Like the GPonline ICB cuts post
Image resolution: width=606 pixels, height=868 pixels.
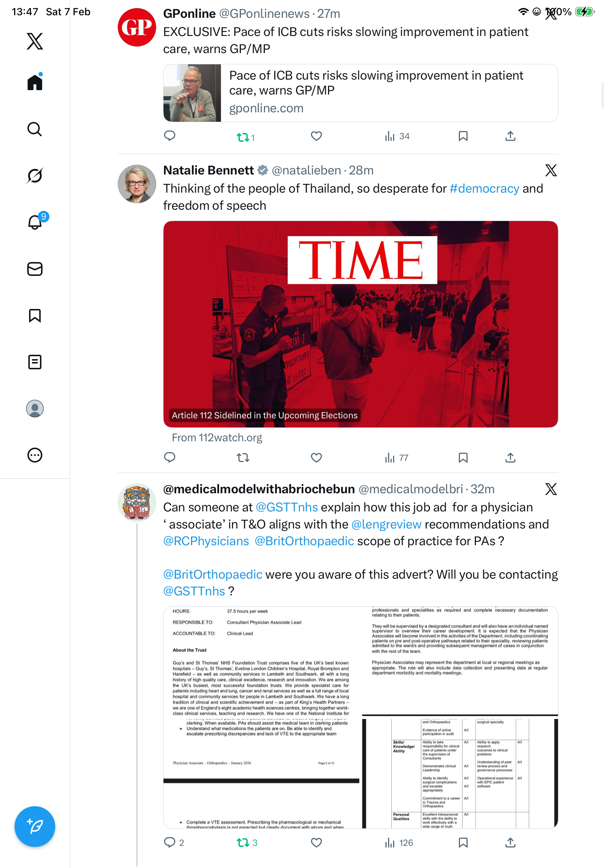click(316, 136)
